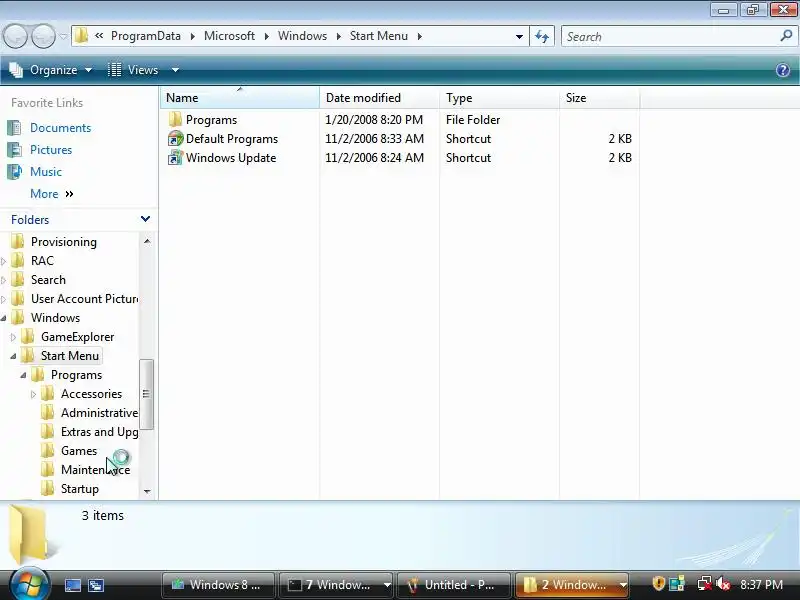
Task: Sort by Date modified column header
Action: (379, 97)
